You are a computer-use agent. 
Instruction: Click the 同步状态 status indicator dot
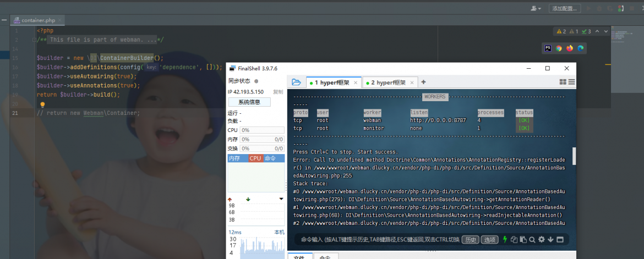256,81
